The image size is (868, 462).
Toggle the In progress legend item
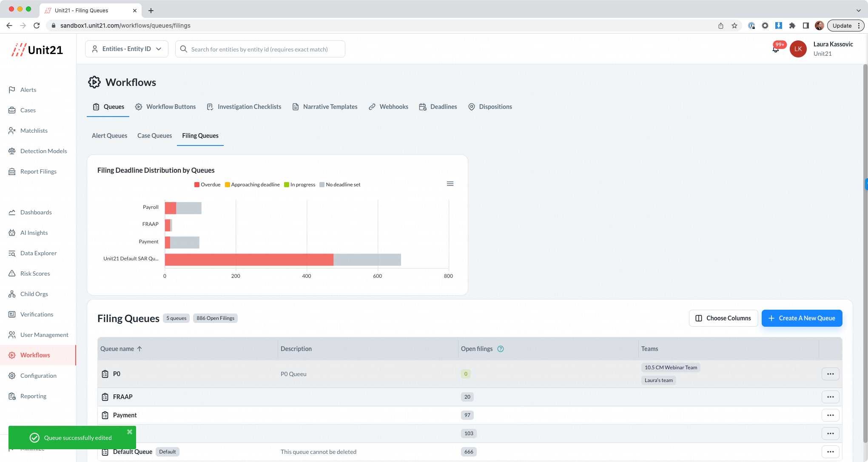coord(300,185)
